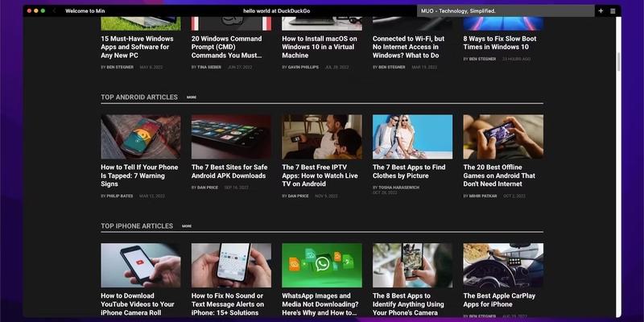Open 7 Best Free IPTV Apps article
Viewport: 644px width, 322px height.
[320, 175]
